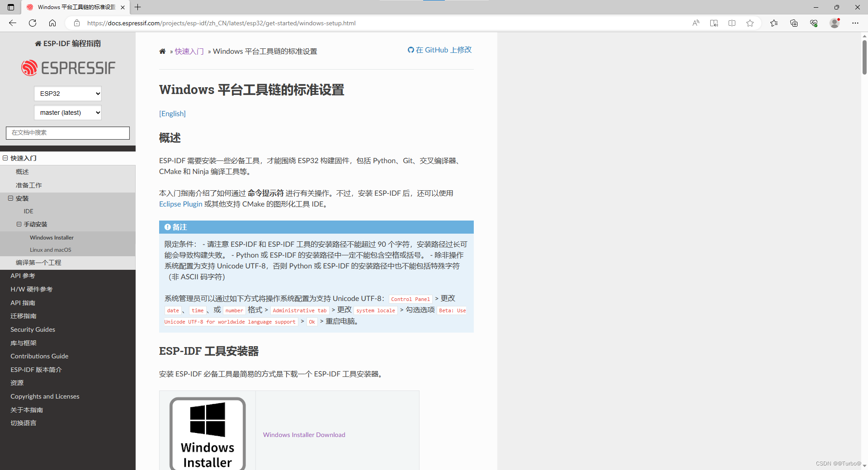Reload the current page
The image size is (868, 470).
(33, 23)
